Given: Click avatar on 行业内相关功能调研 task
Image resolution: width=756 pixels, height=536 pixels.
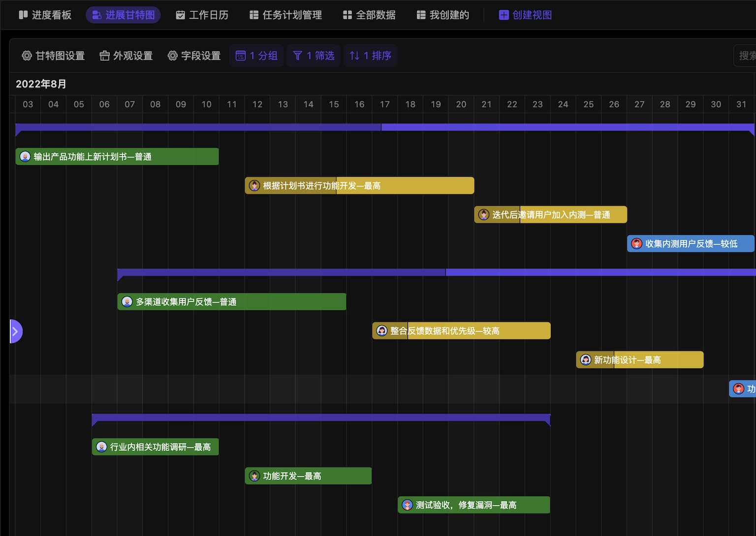Looking at the screenshot, I should click(101, 447).
